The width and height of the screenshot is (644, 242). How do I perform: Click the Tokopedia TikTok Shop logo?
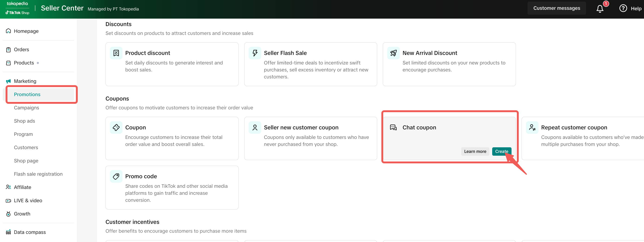pyautogui.click(x=17, y=8)
